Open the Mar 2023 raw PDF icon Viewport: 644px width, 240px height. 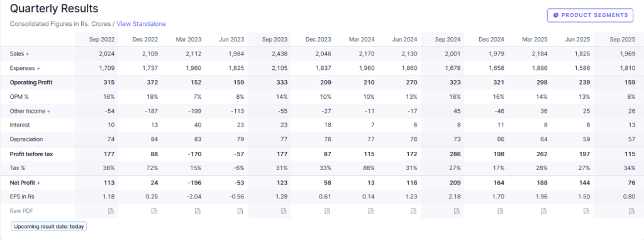[197, 211]
